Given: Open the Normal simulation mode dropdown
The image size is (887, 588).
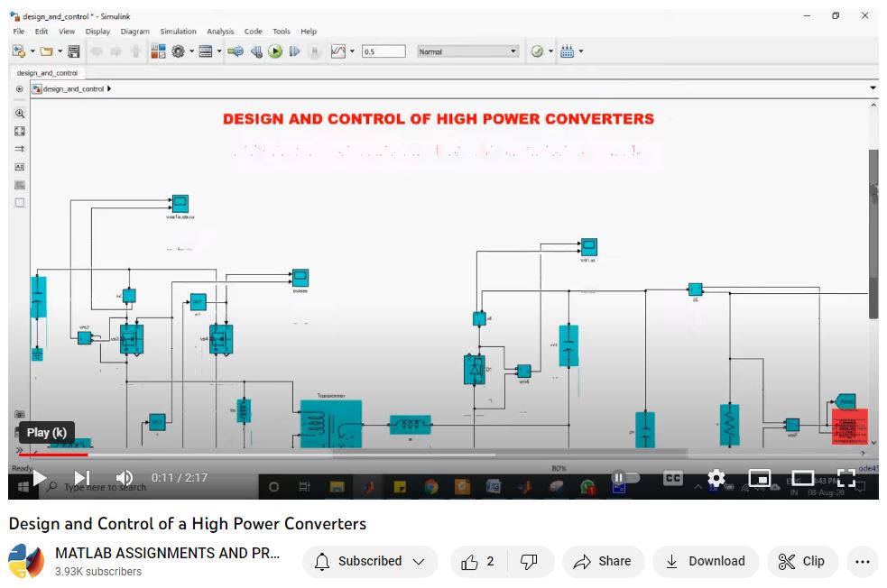Looking at the screenshot, I should click(x=467, y=52).
